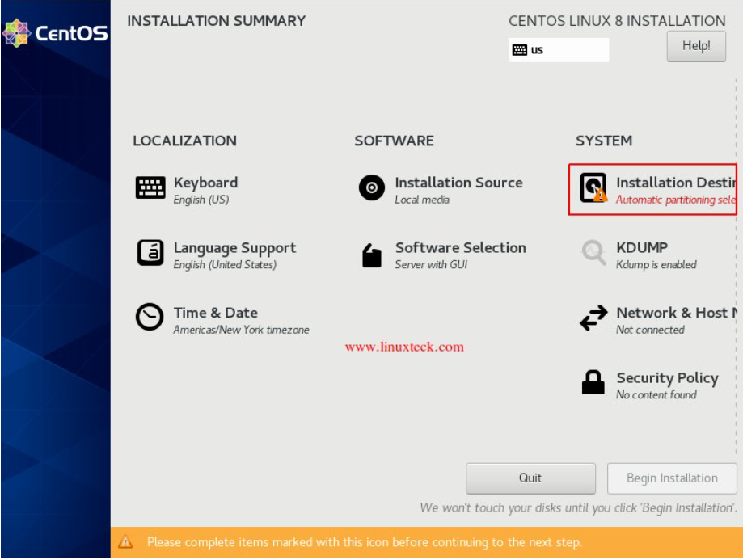The height and width of the screenshot is (560, 743).
Task: Click the Network & Host arrows icon
Action: click(593, 318)
